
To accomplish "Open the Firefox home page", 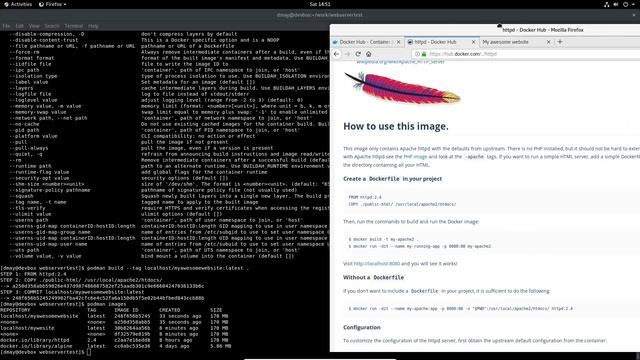I will pos(369,54).
